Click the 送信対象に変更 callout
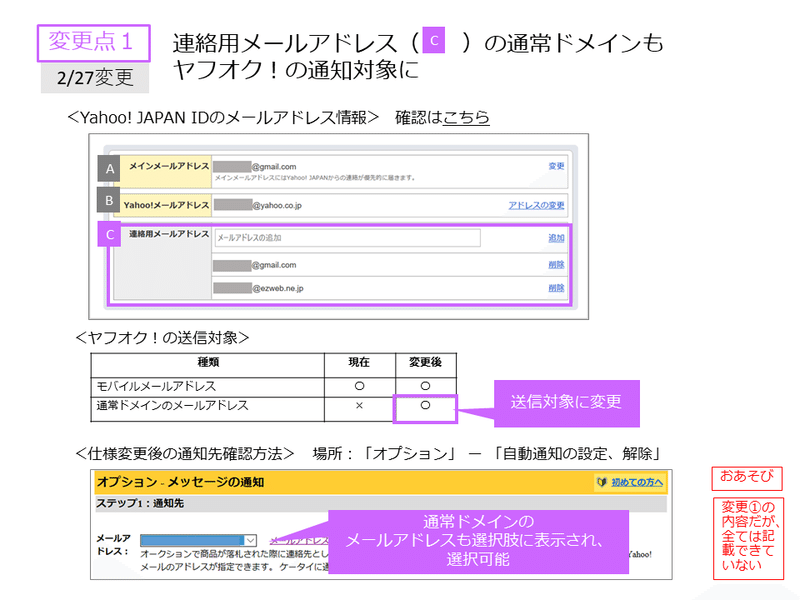Image resolution: width=800 pixels, height=600 pixels. coord(566,403)
